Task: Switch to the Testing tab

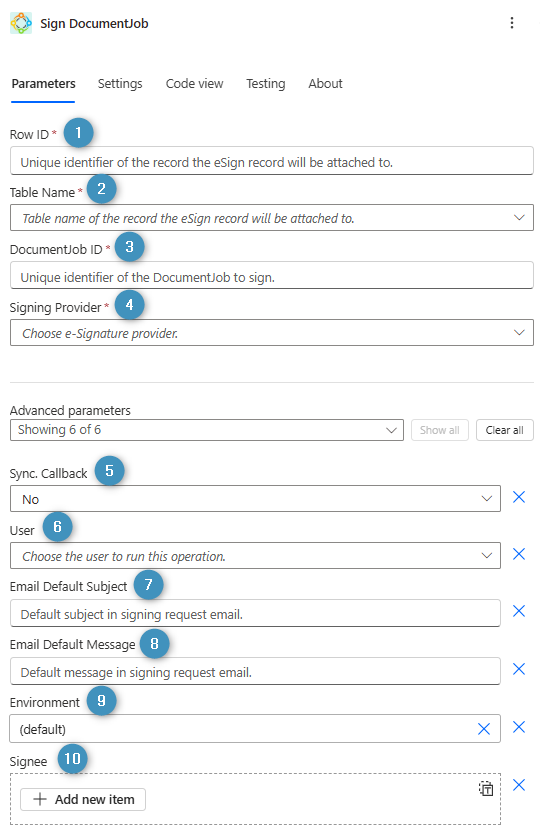Action: pyautogui.click(x=265, y=84)
